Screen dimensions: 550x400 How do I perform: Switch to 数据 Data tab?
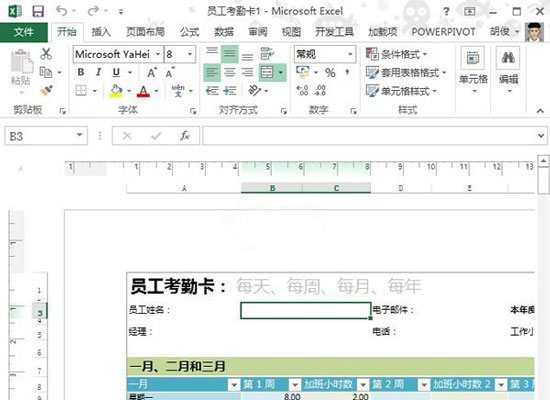[x=224, y=32]
